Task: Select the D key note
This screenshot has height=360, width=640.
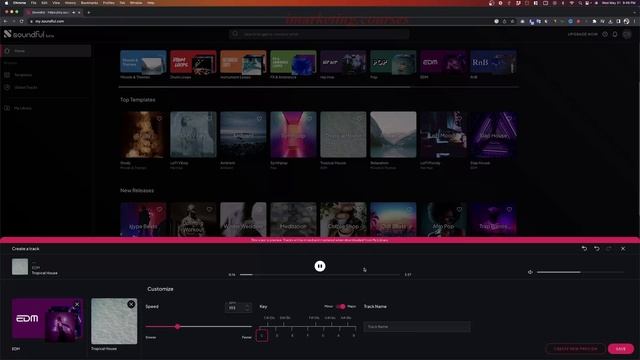Action: (277, 336)
